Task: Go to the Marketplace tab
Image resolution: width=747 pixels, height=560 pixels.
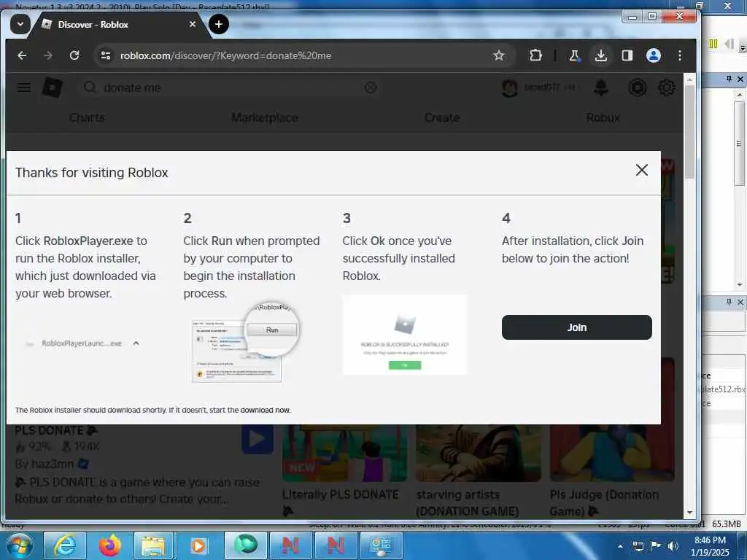Action: (264, 117)
